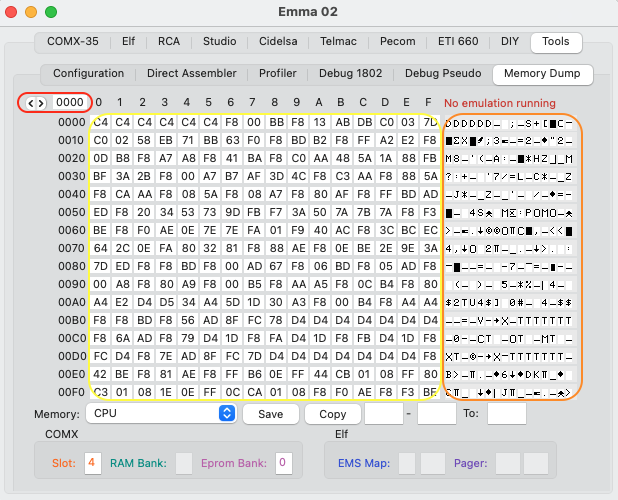The height and width of the screenshot is (500, 618).
Task: Open the Profiler sub-tab
Action: coord(277,73)
